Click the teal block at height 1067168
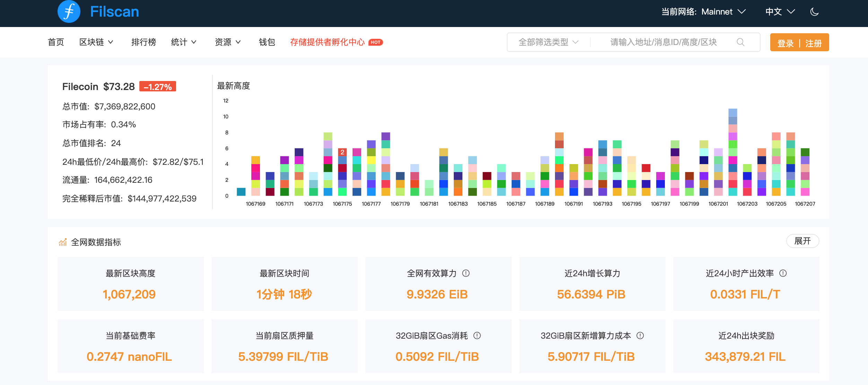 pyautogui.click(x=241, y=191)
